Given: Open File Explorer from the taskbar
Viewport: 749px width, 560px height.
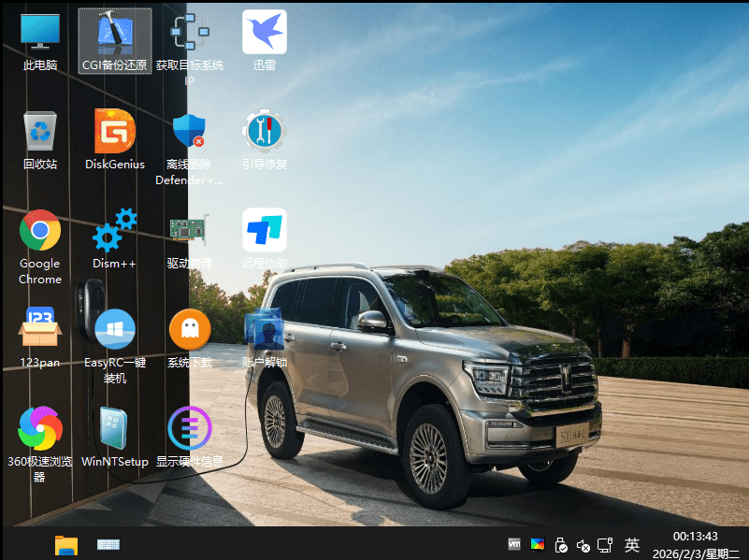Looking at the screenshot, I should coord(65,544).
